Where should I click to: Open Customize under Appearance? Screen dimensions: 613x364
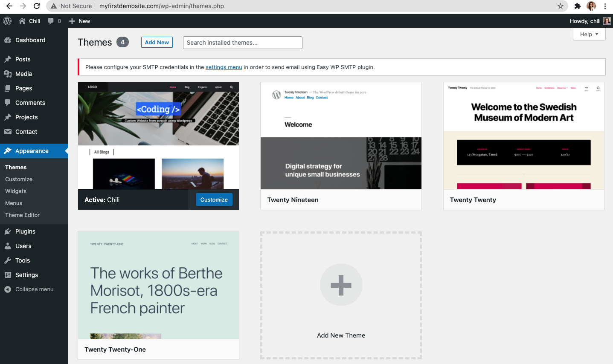19,179
